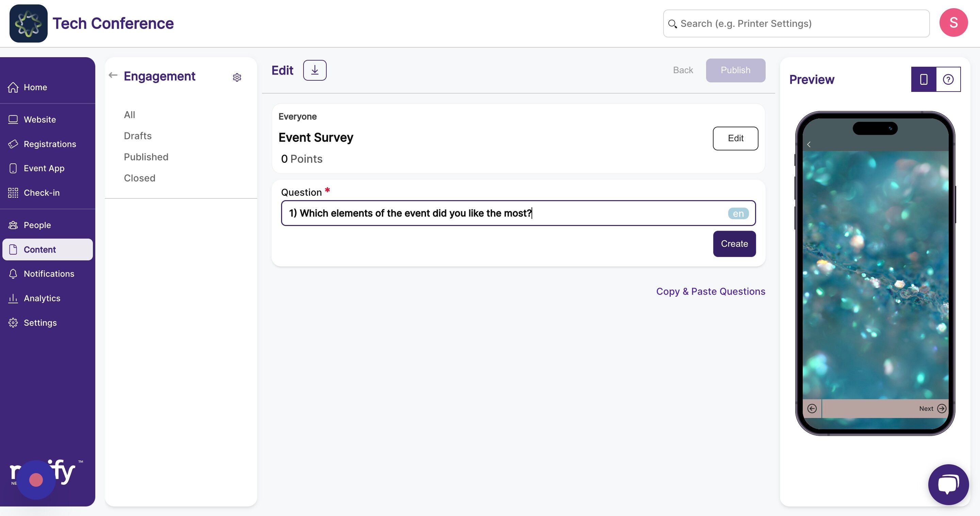Click the download icon next to Edit
The height and width of the screenshot is (516, 980).
315,70
